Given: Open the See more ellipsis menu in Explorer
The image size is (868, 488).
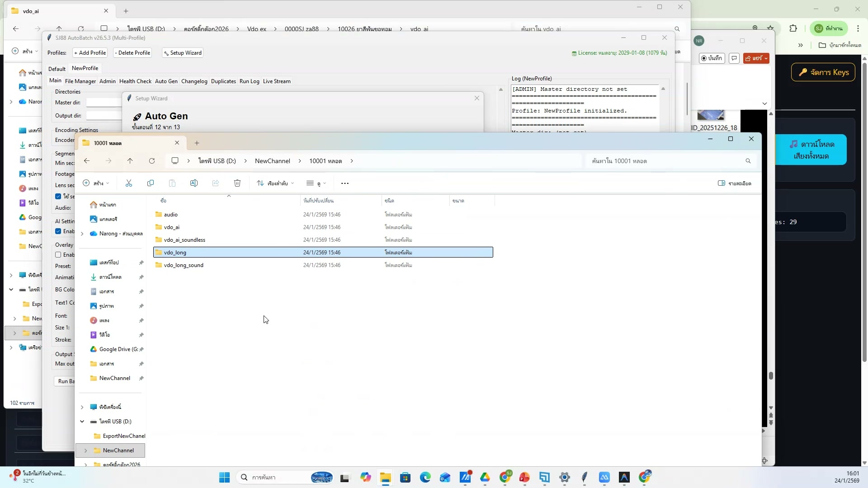Looking at the screenshot, I should pos(345,183).
